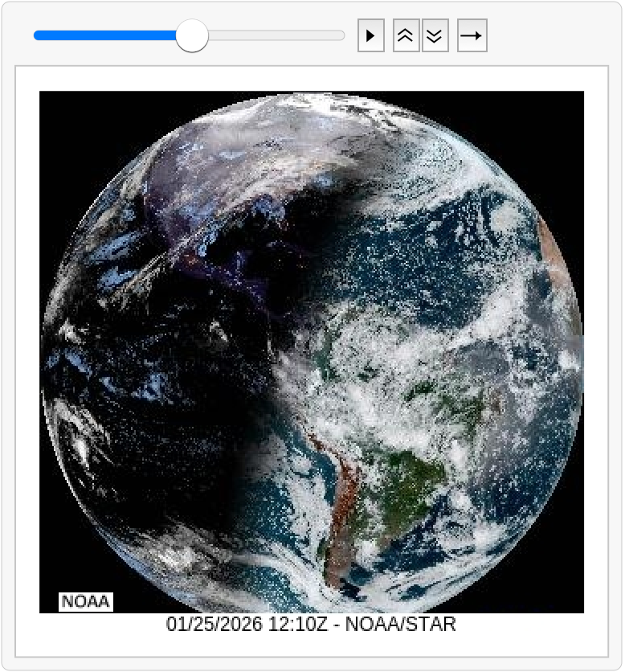Click the round frame slider thumb
Viewport: 625px width, 672px height.
tap(192, 36)
